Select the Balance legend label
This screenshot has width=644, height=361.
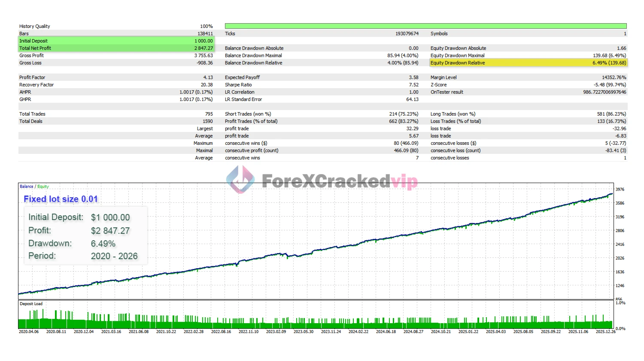tap(26, 187)
